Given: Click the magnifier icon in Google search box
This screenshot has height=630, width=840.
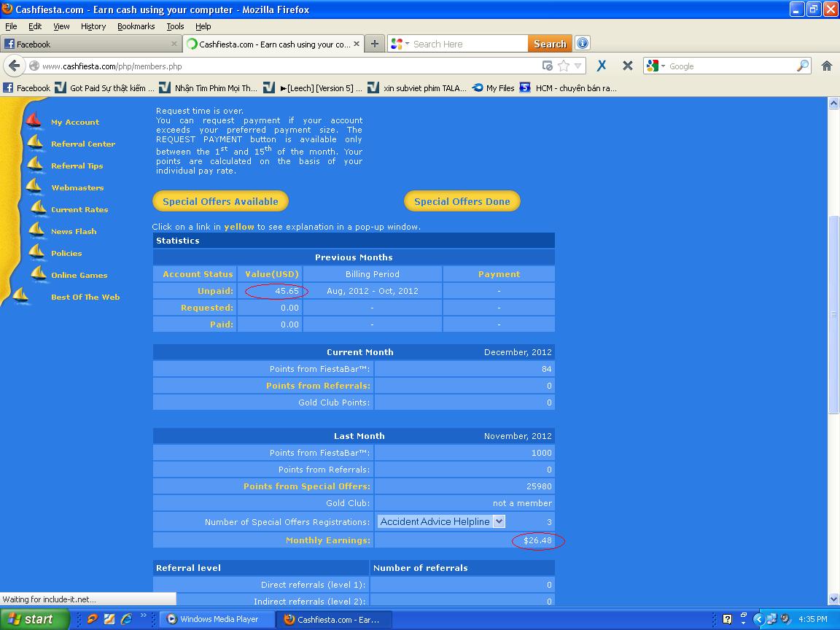Looking at the screenshot, I should point(802,66).
